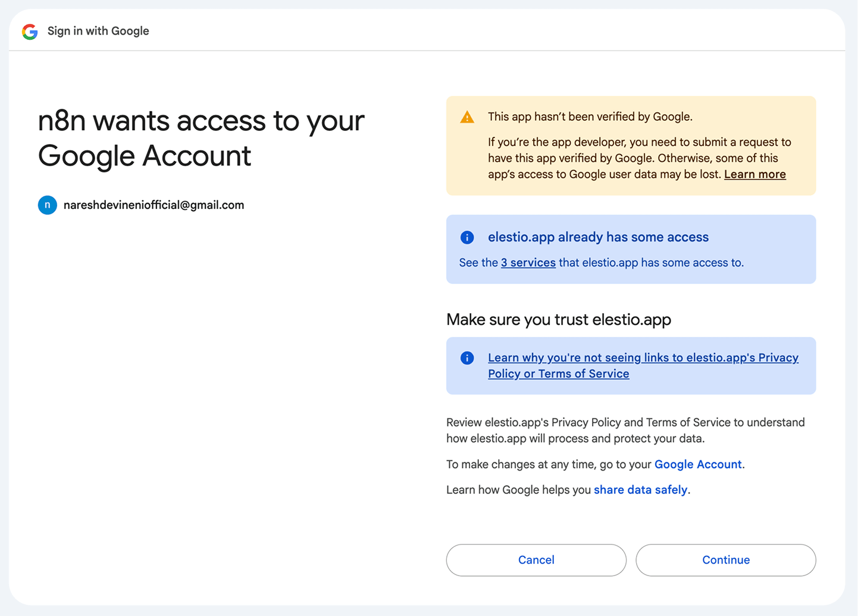Click the info icon beside 'elestio.app already has some access'
Viewport: 858px width, 616px height.
coord(467,237)
